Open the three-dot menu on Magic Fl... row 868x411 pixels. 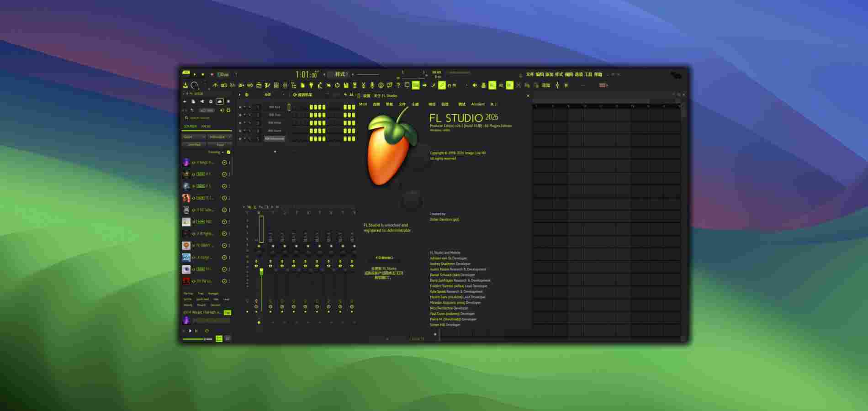tap(229, 162)
